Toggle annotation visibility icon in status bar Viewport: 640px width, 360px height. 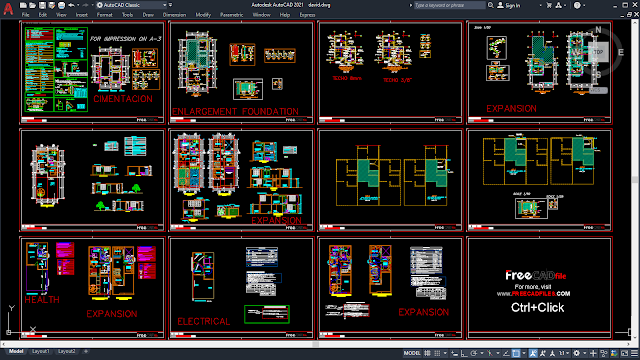click(533, 353)
